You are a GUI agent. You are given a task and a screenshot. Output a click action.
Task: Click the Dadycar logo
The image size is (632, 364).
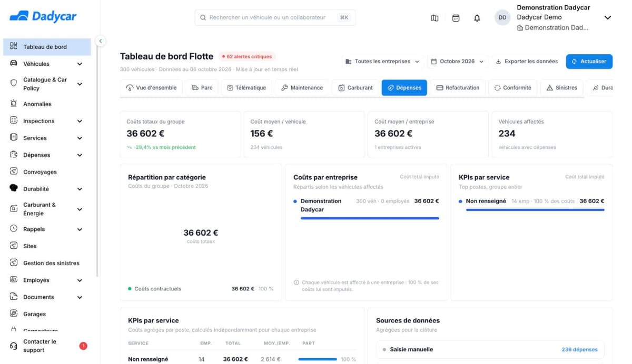(43, 16)
